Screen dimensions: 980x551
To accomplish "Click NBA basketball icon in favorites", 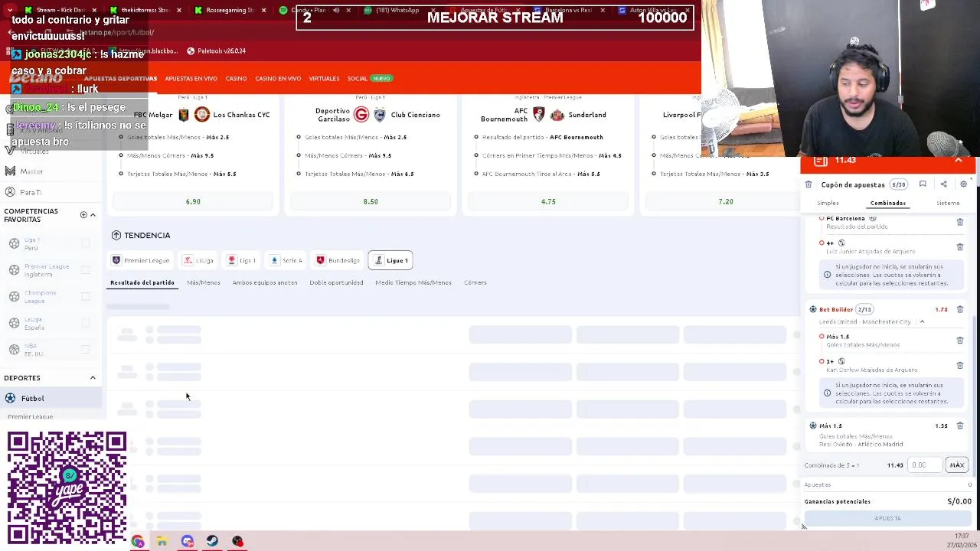I will coord(14,349).
